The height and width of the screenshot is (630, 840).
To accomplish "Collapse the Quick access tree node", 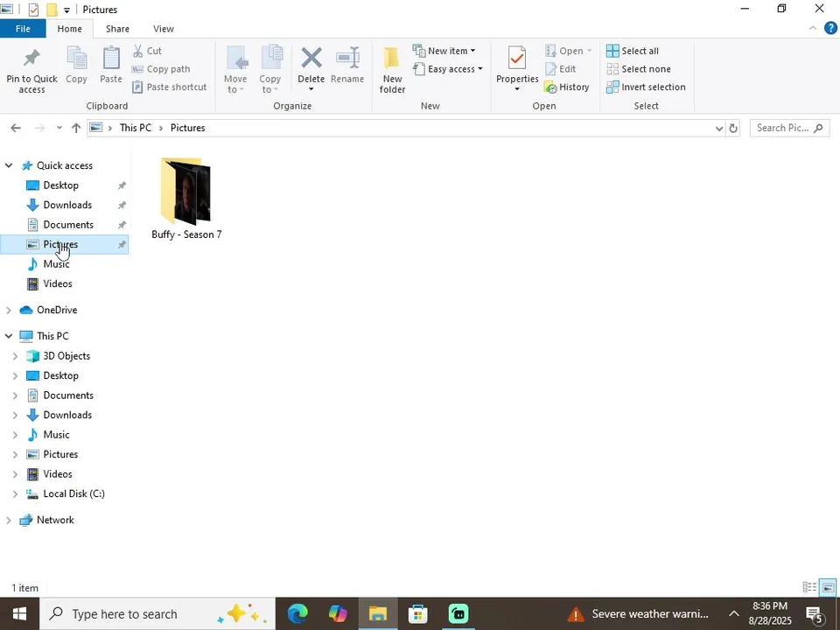I will 9,165.
